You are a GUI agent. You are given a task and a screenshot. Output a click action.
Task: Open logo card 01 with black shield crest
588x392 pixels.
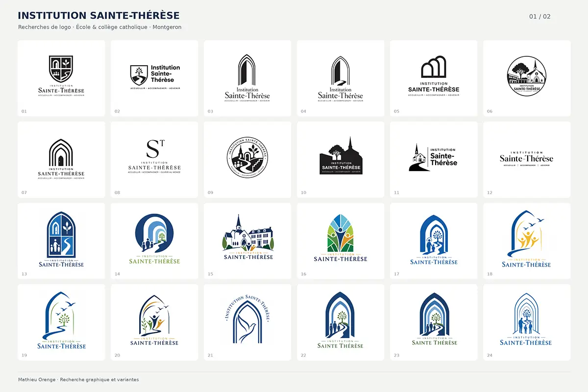[x=61, y=78]
